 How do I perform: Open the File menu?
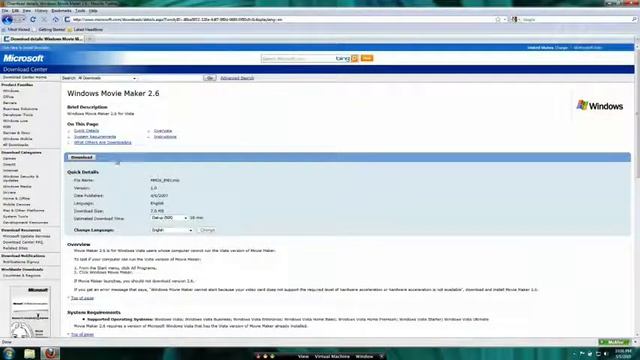click(x=5, y=11)
